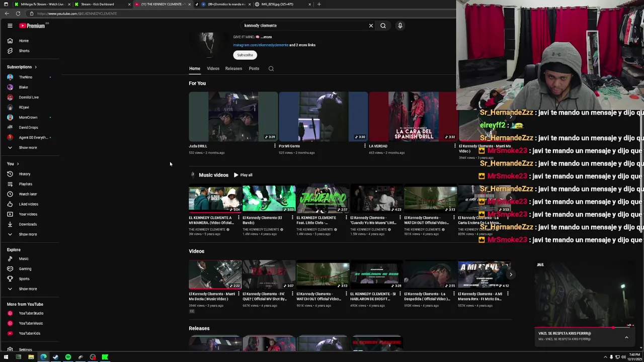Go back with the browser back arrow
Image resolution: width=644 pixels, height=362 pixels.
point(7,14)
